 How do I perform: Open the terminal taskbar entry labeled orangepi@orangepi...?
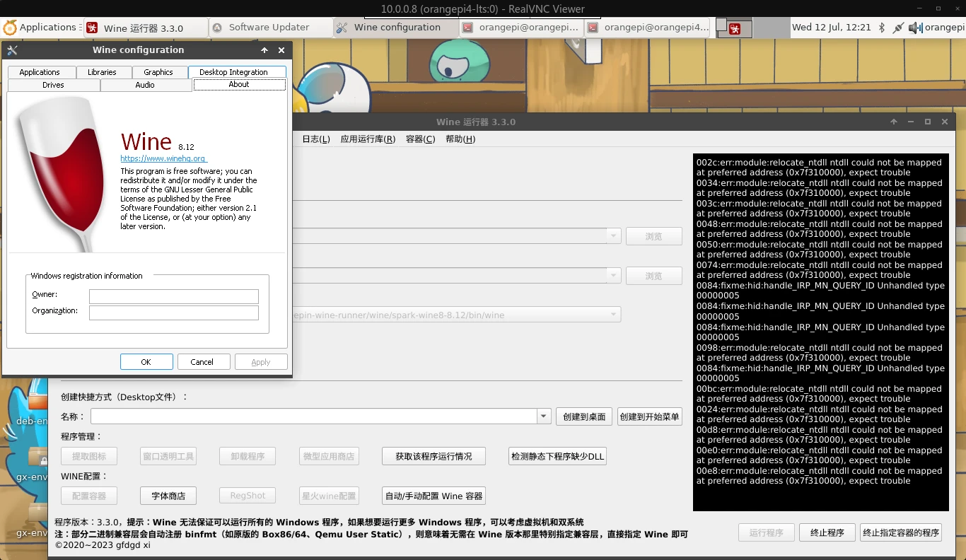point(521,28)
